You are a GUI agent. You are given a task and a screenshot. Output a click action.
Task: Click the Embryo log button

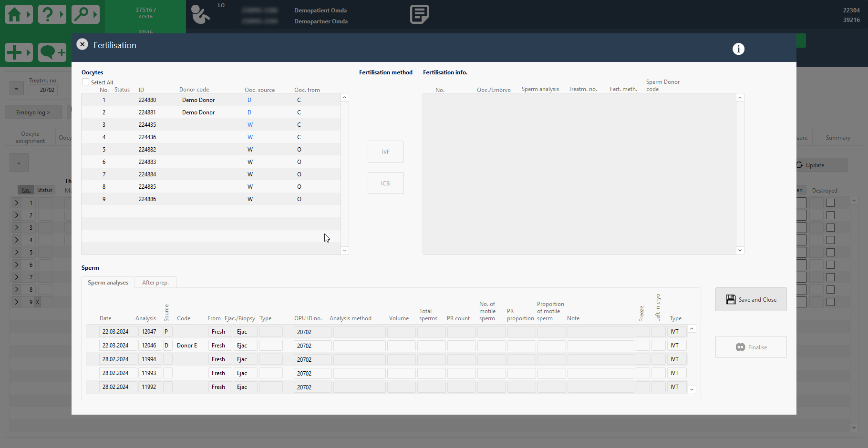[x=33, y=112]
